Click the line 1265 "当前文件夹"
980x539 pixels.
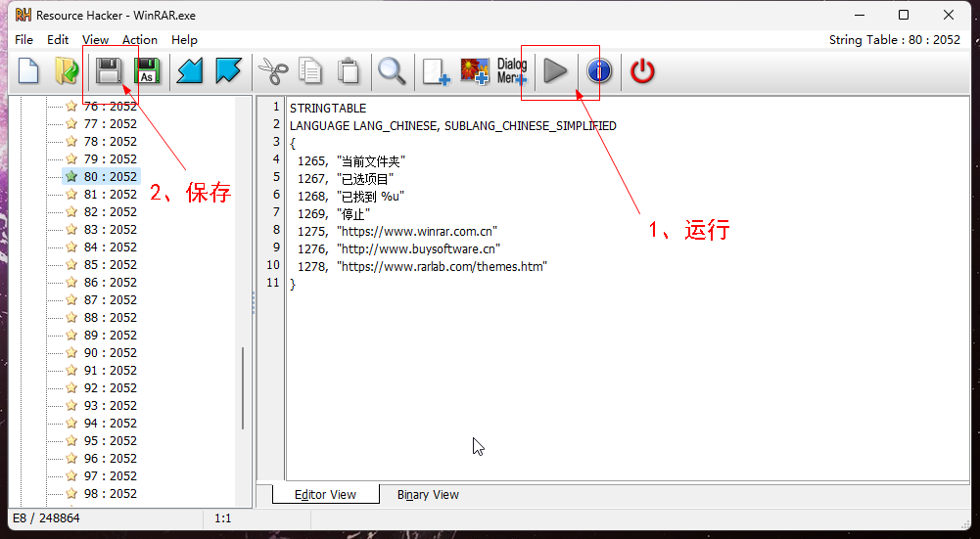[x=351, y=161]
